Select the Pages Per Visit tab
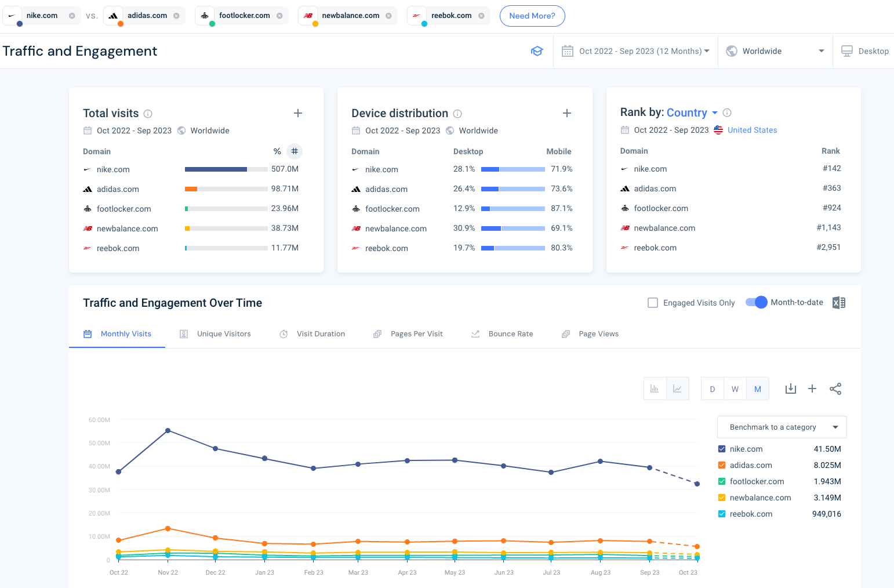The height and width of the screenshot is (588, 894). pos(408,334)
